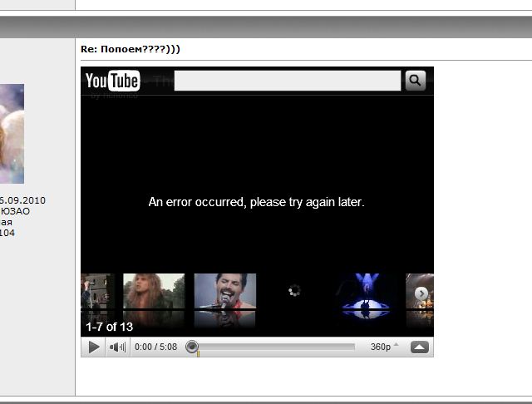Click inside the YouTube search field
Viewport: 532px width, 404px height.
(288, 81)
